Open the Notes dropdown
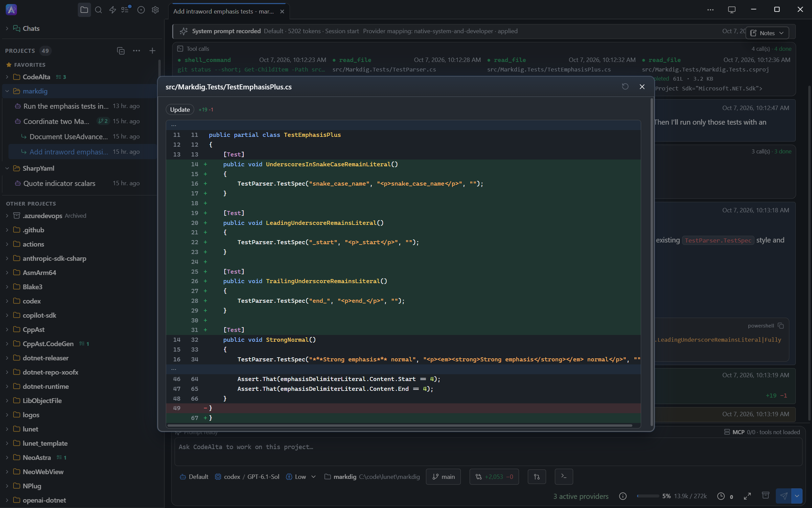 [767, 33]
